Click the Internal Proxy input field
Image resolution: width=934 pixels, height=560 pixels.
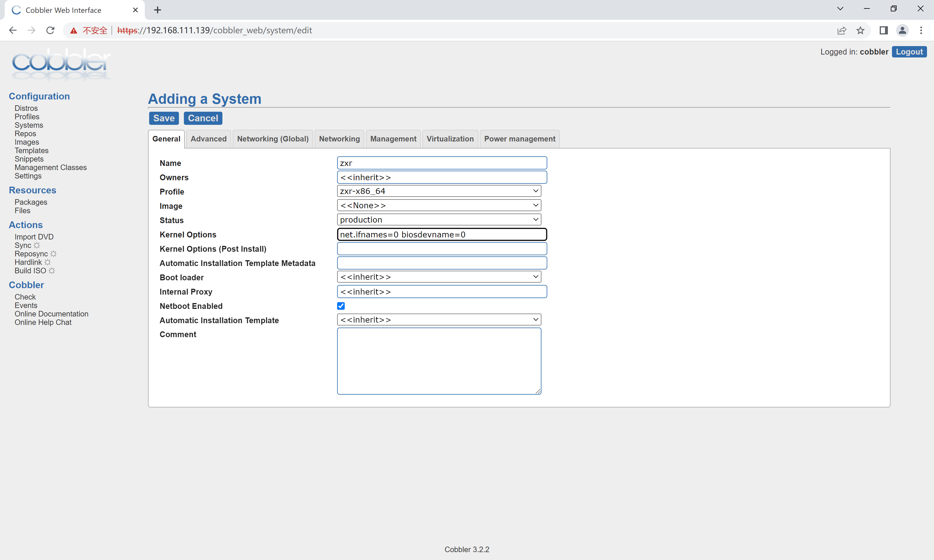442,292
